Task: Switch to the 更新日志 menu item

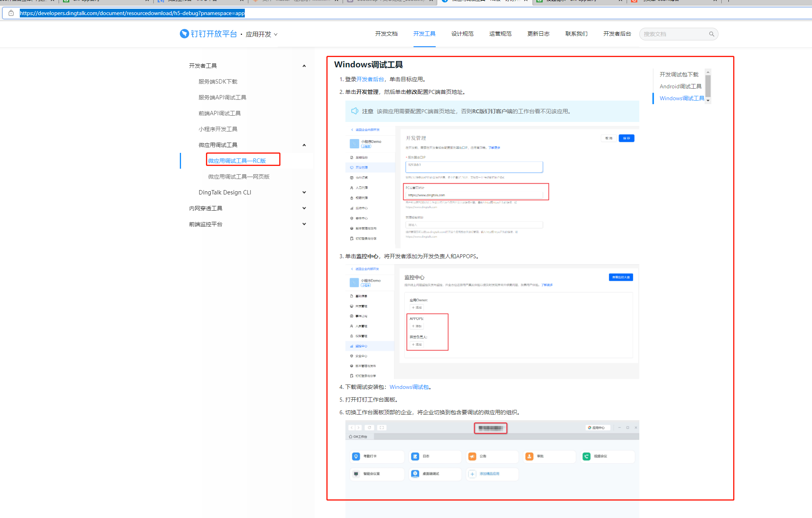Action: pyautogui.click(x=538, y=34)
